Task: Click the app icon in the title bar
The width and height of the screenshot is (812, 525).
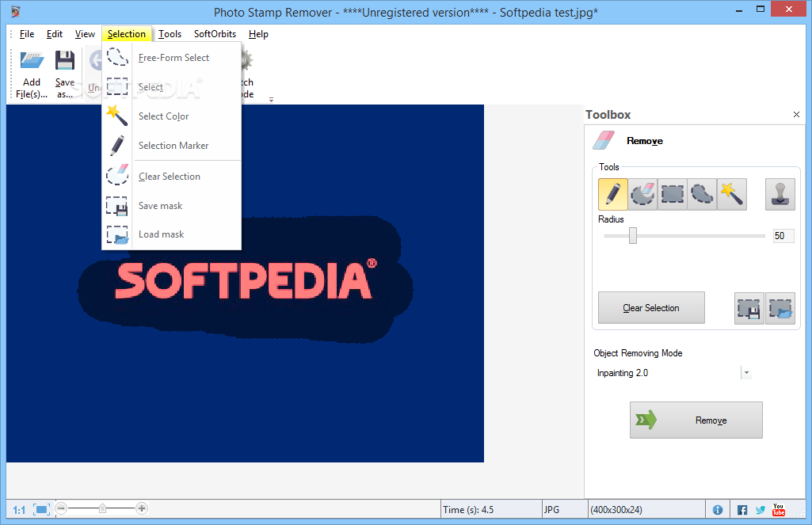Action: pos(16,11)
